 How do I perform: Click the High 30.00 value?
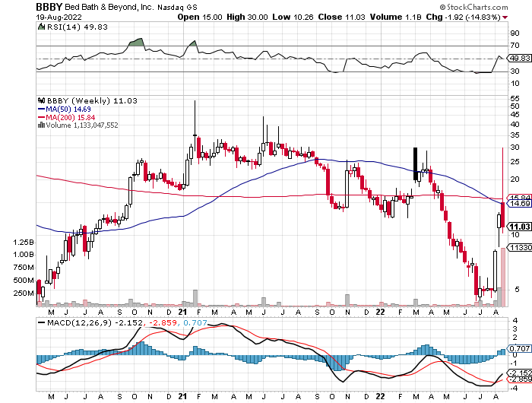[247, 17]
